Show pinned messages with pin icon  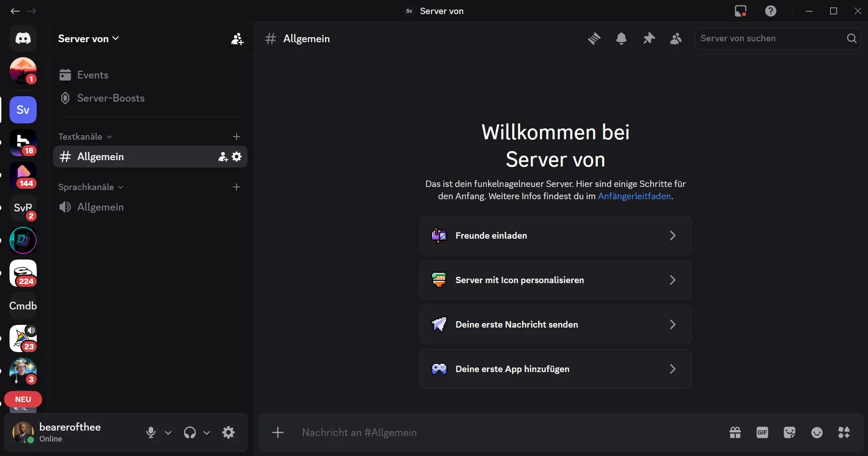click(x=649, y=39)
